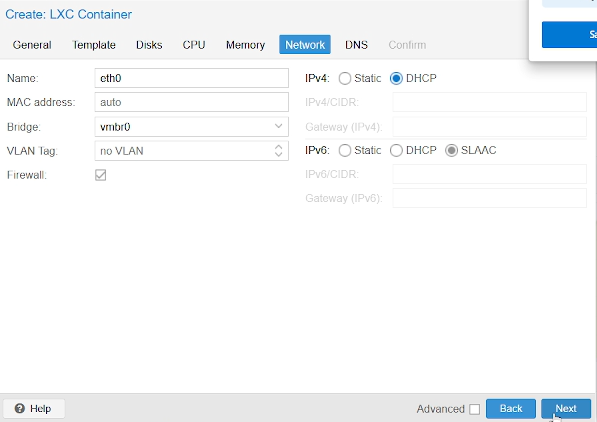Open the Memory tab
The height and width of the screenshot is (422, 597).
[x=245, y=45]
